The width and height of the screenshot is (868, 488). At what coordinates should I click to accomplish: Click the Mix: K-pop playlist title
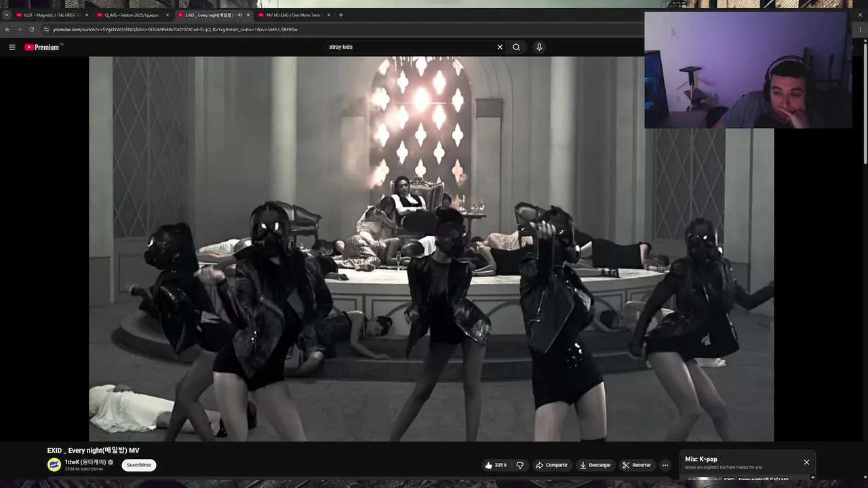701,459
